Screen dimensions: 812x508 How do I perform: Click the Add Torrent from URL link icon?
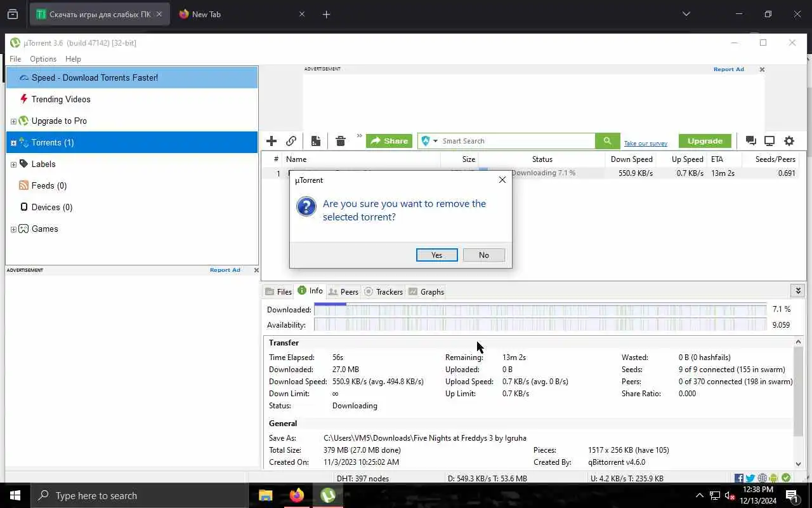tap(291, 141)
